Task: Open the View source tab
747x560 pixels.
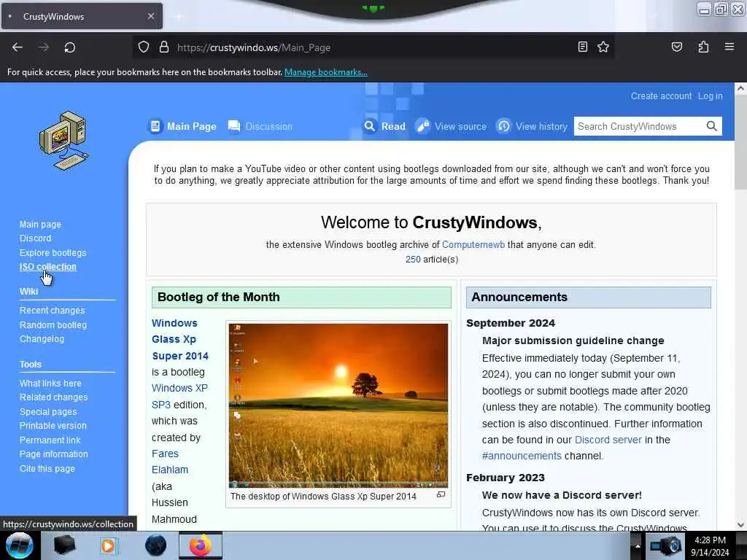Action: point(451,126)
